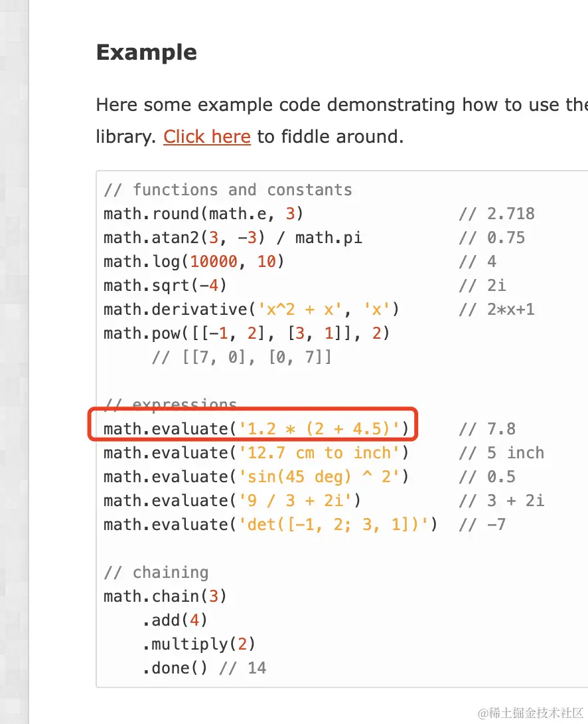Viewport: 588px width, 724px height.
Task: Click the '// 5 inch' result comment
Action: pyautogui.click(x=502, y=453)
